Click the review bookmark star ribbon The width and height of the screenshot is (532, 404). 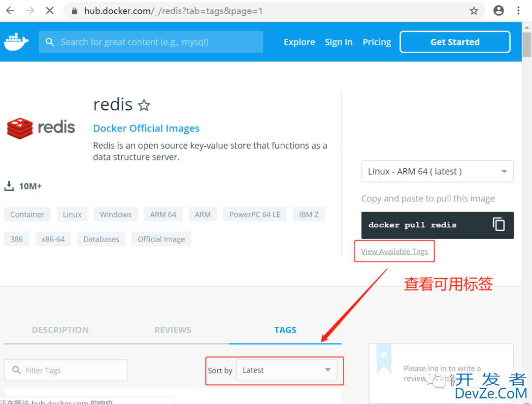coord(384,359)
